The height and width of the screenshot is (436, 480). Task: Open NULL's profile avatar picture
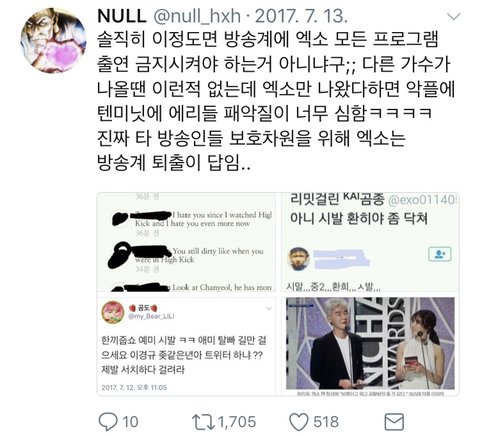53,41
